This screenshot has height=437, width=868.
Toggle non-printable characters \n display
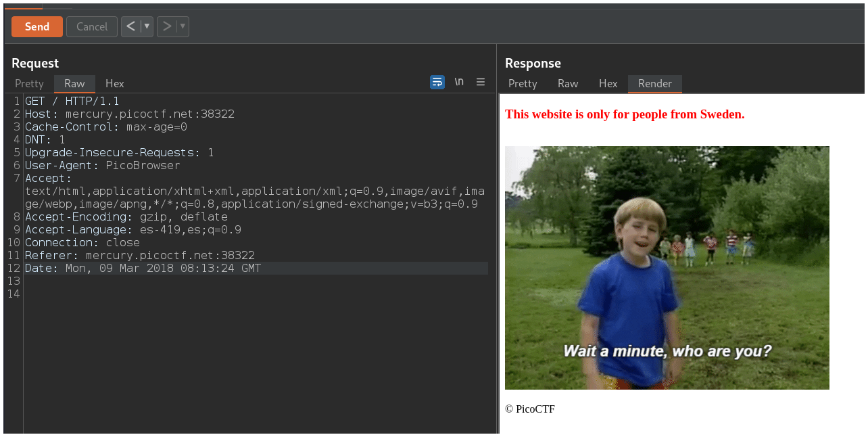(459, 82)
